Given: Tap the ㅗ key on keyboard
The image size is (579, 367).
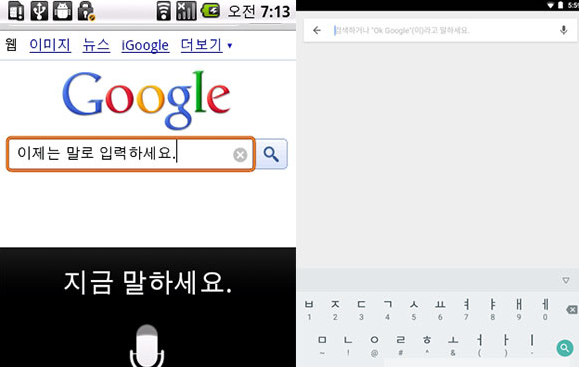Looking at the screenshot, I should tap(453, 345).
